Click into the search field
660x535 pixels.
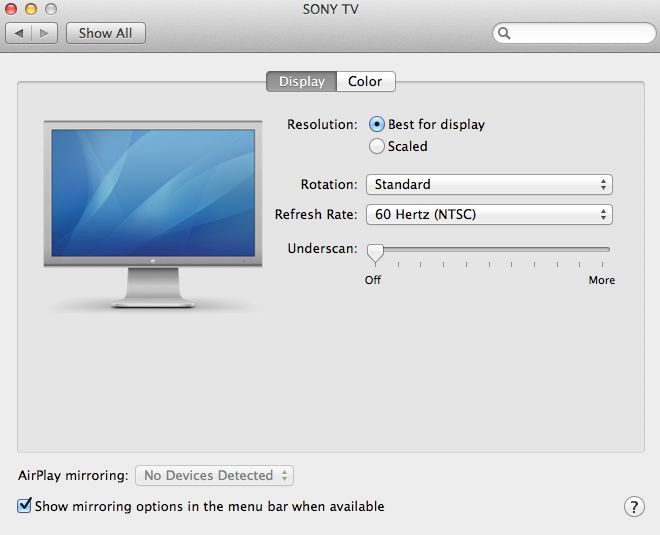coord(574,33)
